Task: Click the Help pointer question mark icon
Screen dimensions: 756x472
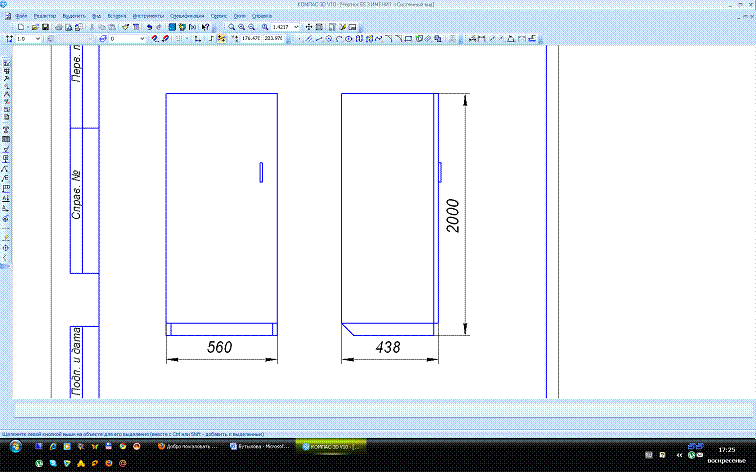Action: (x=205, y=26)
